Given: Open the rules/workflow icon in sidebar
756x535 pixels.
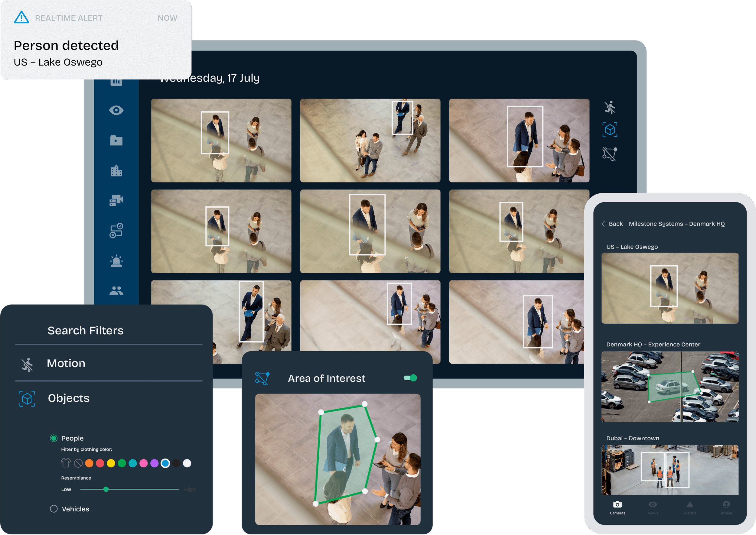Looking at the screenshot, I should [x=117, y=230].
